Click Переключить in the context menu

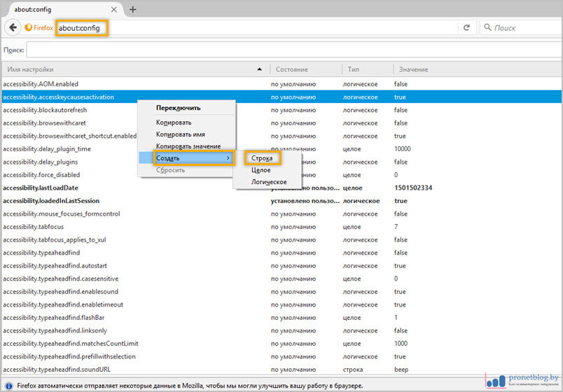[178, 108]
